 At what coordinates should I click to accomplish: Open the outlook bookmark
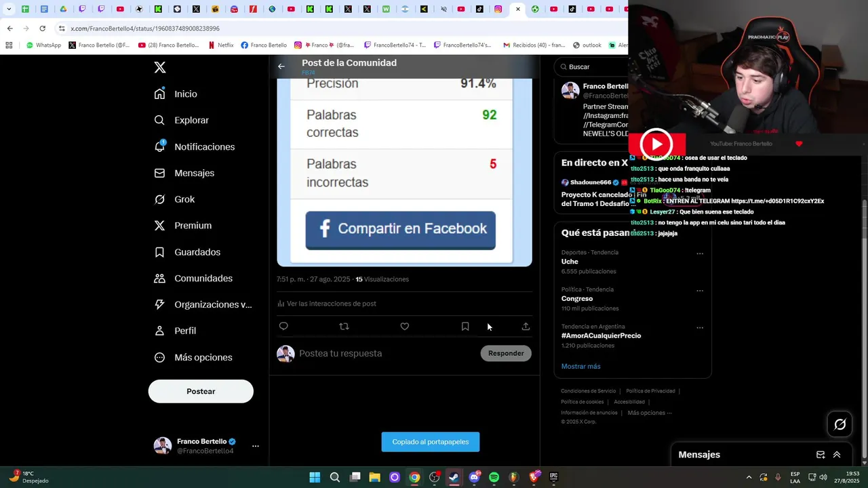coord(587,45)
